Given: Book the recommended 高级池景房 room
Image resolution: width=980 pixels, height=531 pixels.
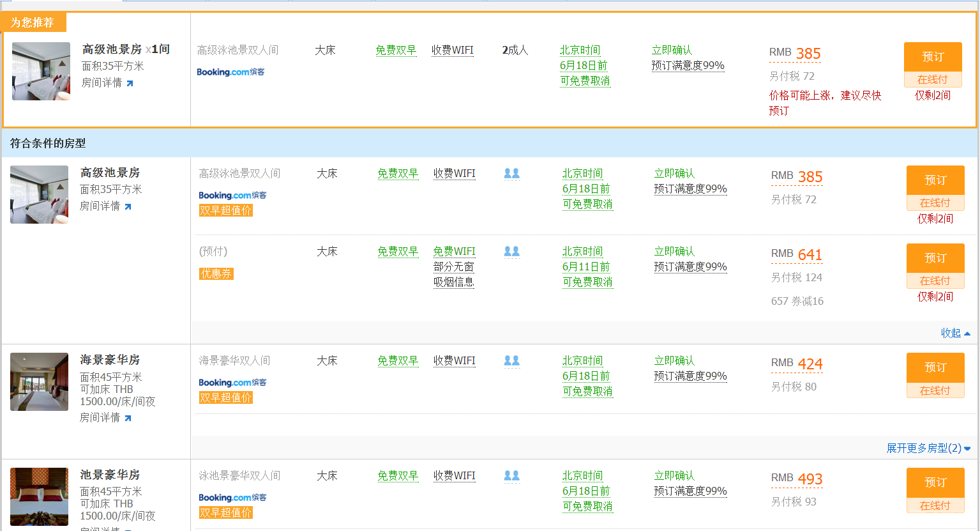Looking at the screenshot, I should click(933, 57).
